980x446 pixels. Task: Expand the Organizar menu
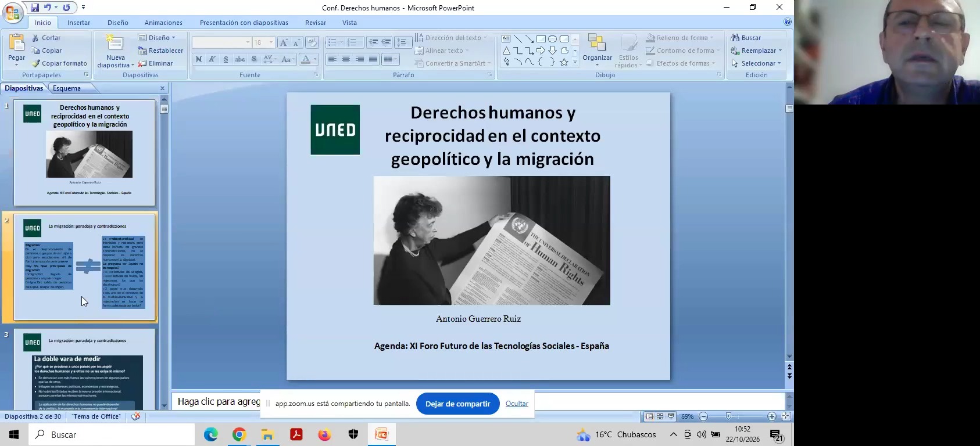tap(597, 51)
